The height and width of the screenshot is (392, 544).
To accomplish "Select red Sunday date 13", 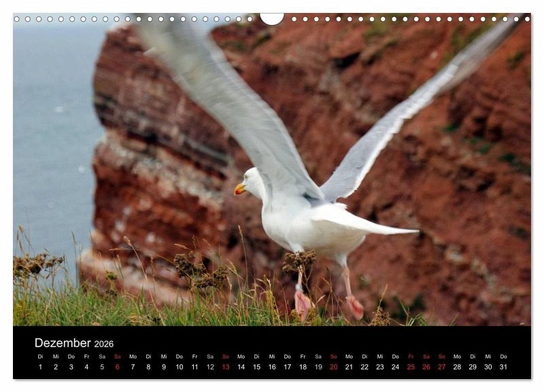I will (226, 367).
